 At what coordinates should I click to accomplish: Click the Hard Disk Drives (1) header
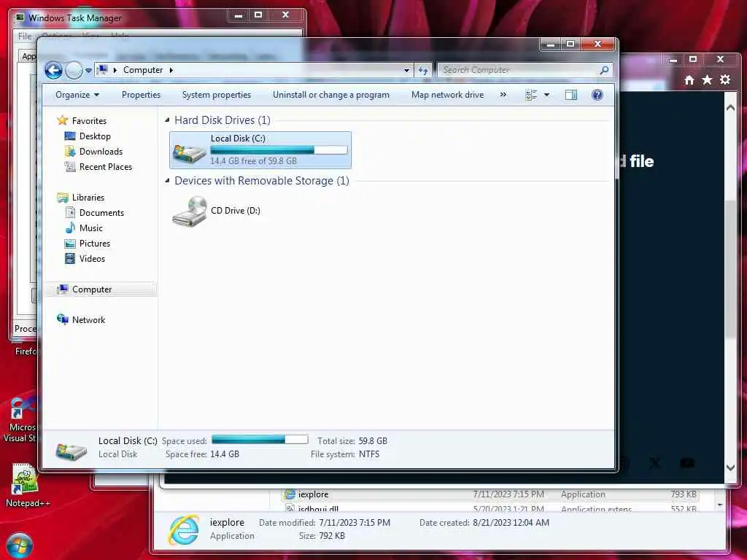(222, 120)
